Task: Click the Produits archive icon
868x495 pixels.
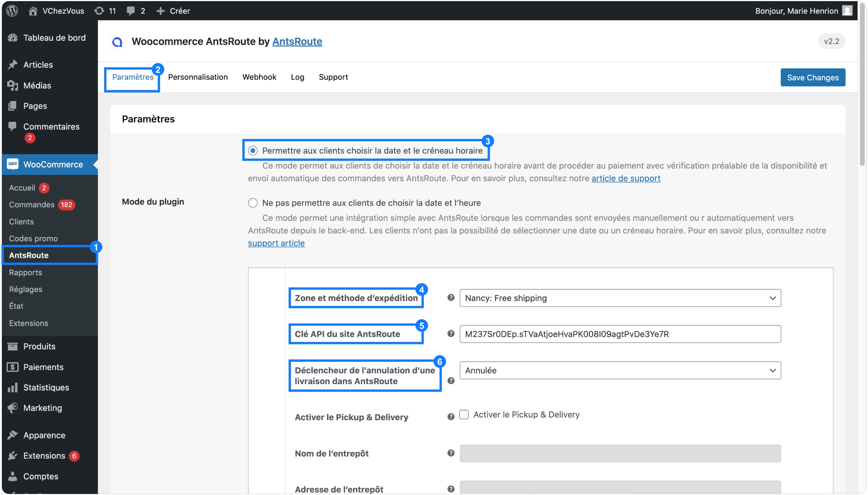Action: pyautogui.click(x=13, y=347)
